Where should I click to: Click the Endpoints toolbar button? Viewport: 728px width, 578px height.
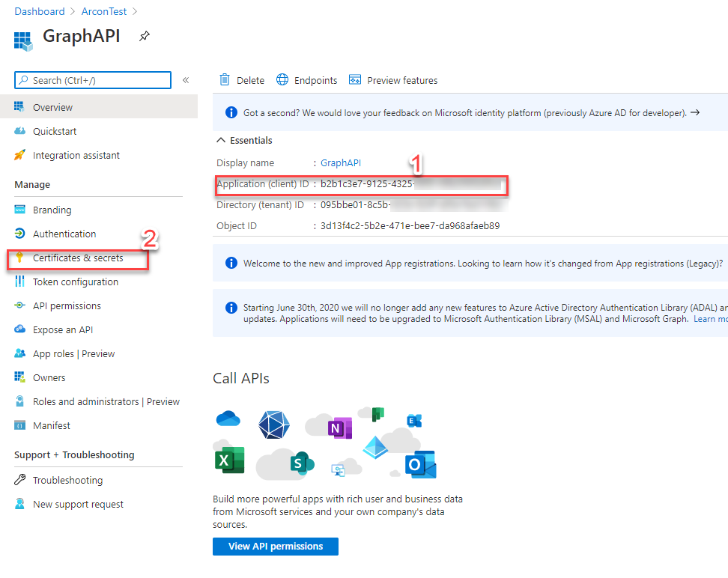coord(307,80)
